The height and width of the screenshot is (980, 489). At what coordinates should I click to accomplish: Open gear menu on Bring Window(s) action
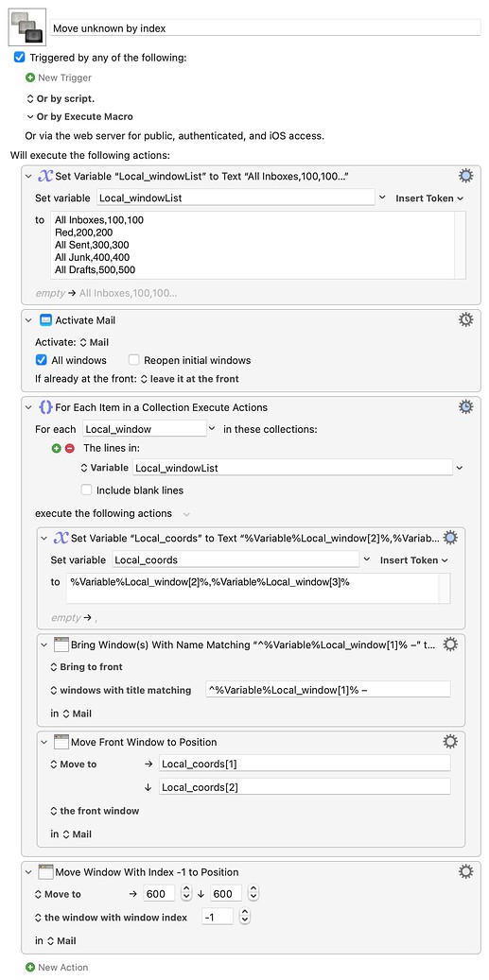[x=450, y=644]
